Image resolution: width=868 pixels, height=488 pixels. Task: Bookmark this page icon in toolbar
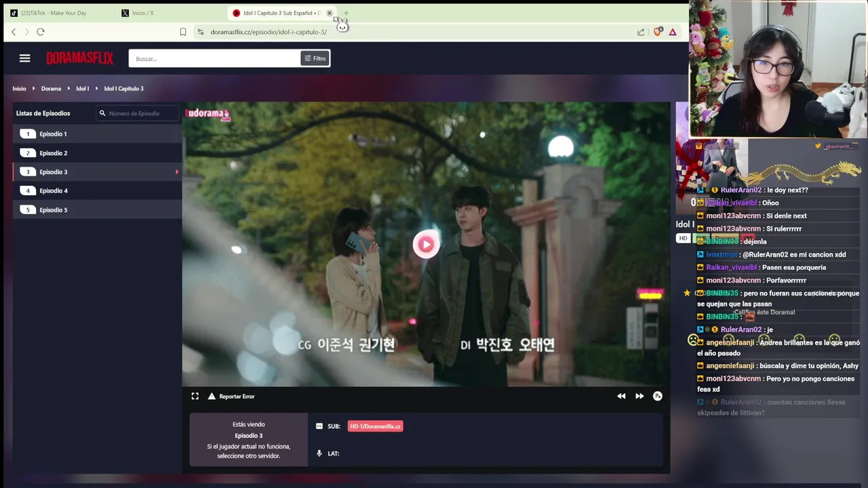click(x=183, y=32)
